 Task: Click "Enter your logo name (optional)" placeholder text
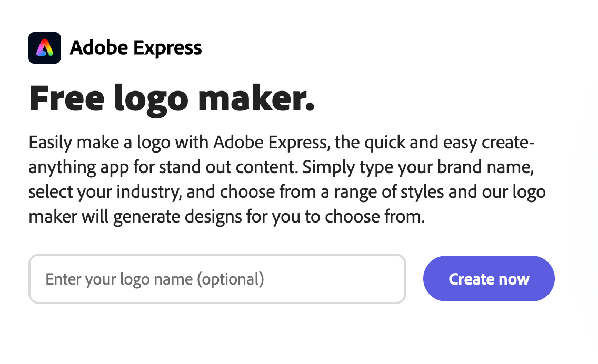point(155,279)
